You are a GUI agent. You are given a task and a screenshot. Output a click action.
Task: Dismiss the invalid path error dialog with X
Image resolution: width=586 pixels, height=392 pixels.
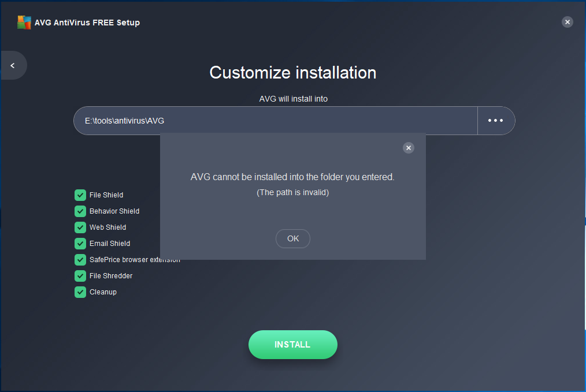(409, 148)
